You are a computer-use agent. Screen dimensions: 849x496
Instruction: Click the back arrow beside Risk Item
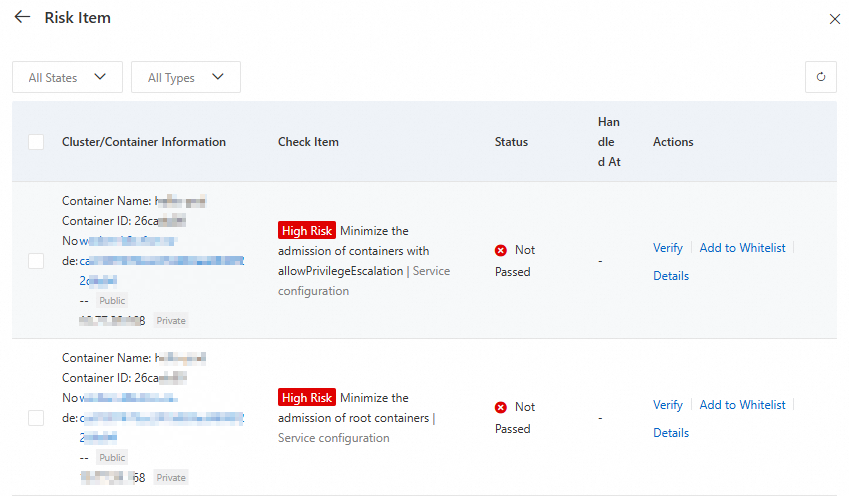22,17
